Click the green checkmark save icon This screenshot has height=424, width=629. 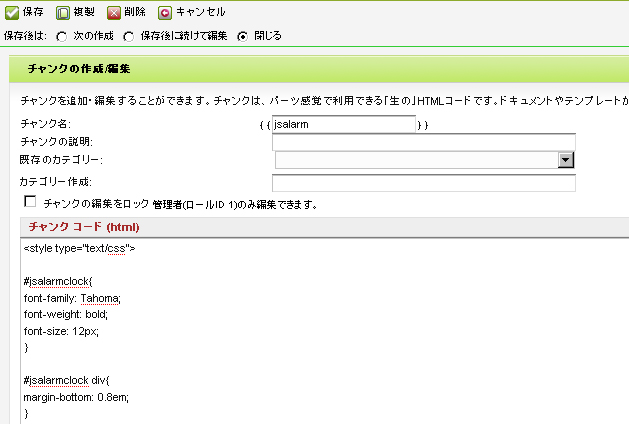coord(11,12)
